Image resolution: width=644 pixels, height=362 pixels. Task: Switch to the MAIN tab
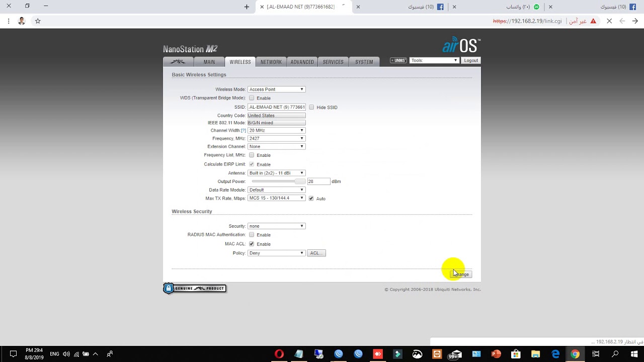pyautogui.click(x=209, y=62)
